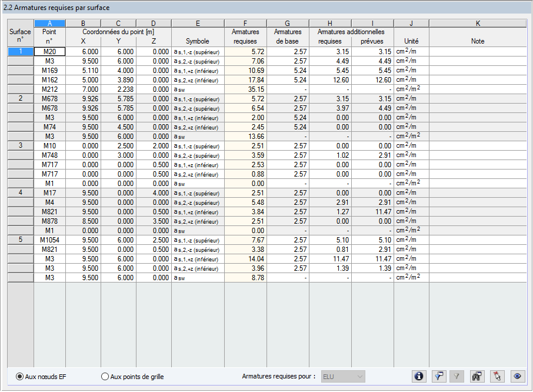Click Y coordinate value 2.238
533x392 pixels.
pos(118,89)
